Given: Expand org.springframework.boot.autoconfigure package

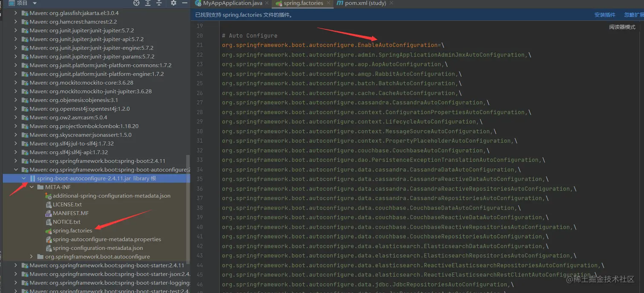Looking at the screenshot, I should point(32,256).
